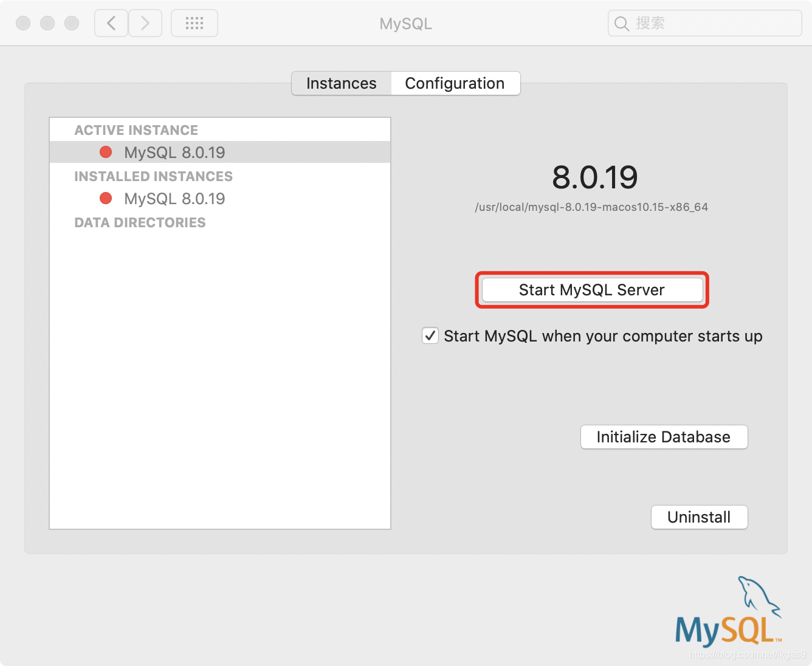The width and height of the screenshot is (812, 666).
Task: Click the Start MySQL Server button
Action: (x=592, y=290)
